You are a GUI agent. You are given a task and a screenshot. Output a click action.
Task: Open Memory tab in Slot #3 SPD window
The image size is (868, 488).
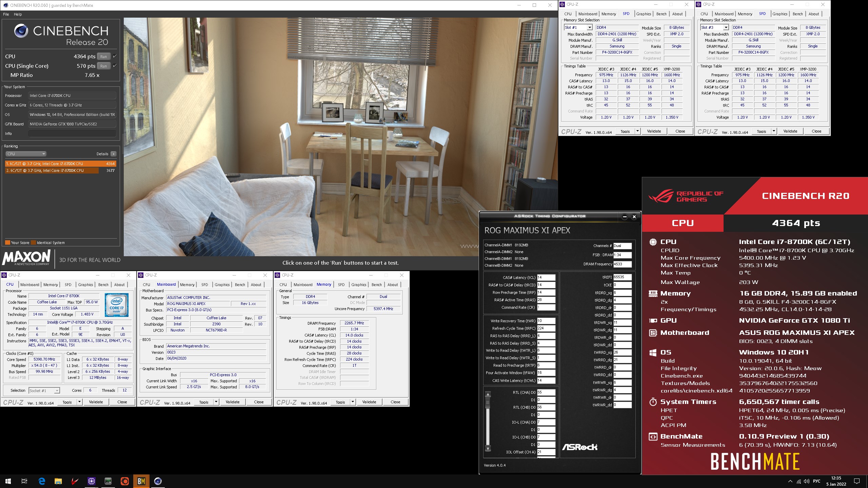coord(745,14)
